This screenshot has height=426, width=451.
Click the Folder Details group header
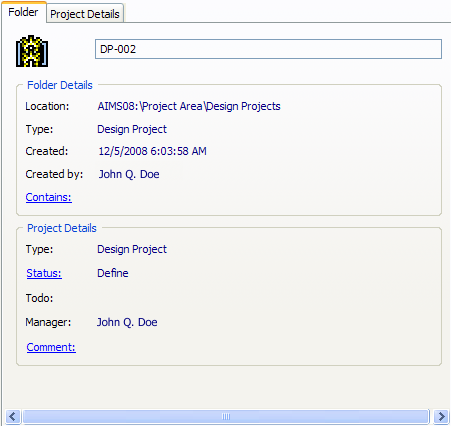point(60,85)
